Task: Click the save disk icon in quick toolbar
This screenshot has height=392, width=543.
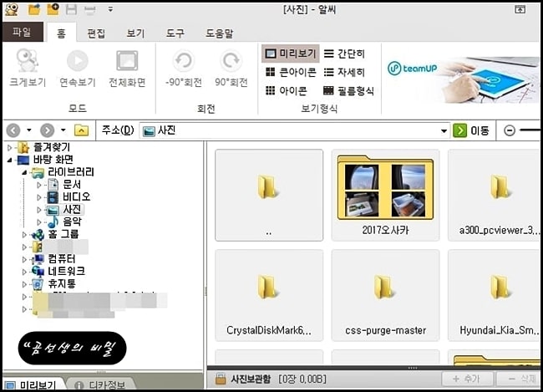Action: pyautogui.click(x=71, y=10)
